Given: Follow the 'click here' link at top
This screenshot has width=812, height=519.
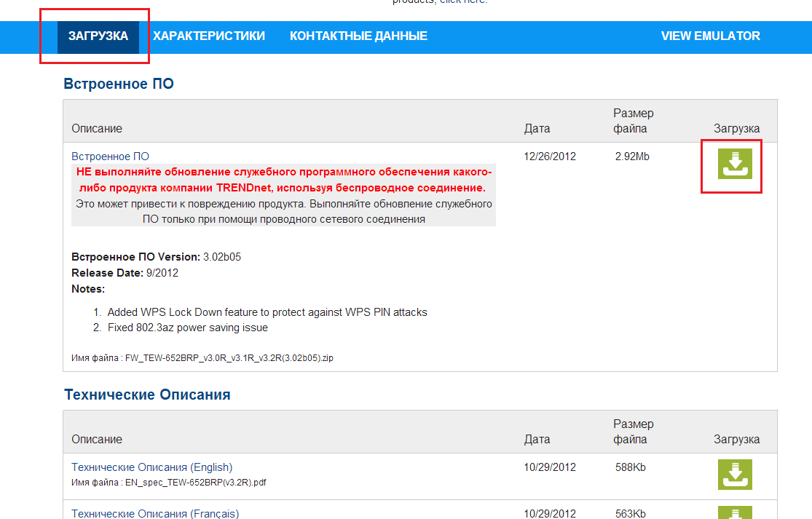Looking at the screenshot, I should coord(463,2).
